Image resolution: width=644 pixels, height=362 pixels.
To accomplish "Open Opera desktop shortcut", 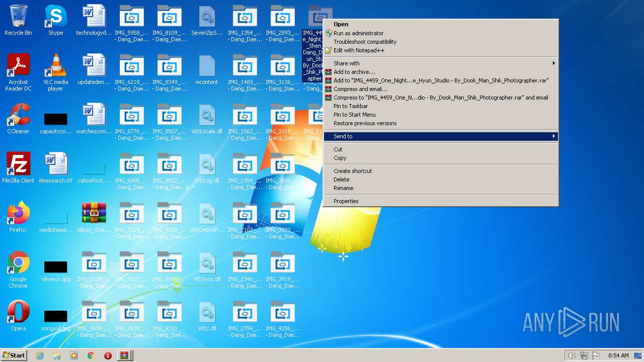I will pos(18,316).
